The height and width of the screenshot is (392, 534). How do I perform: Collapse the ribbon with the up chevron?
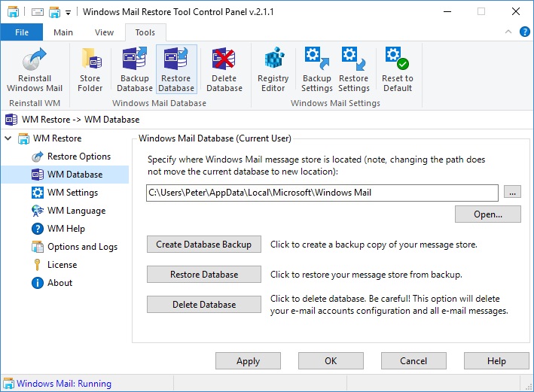point(508,32)
